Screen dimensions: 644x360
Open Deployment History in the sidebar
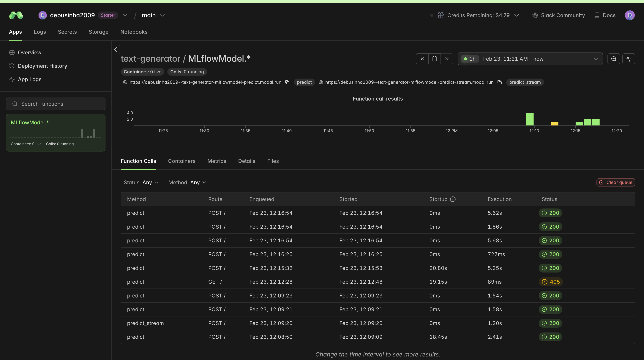[42, 66]
